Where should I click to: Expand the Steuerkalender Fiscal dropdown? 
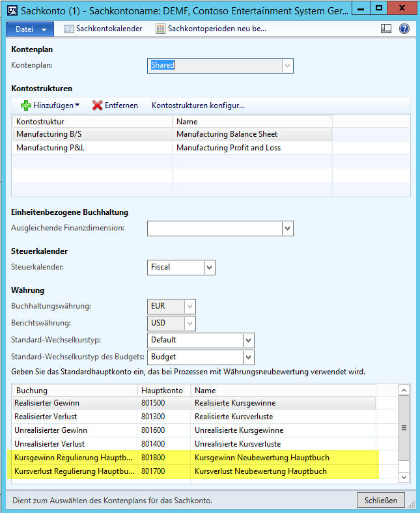click(x=209, y=267)
